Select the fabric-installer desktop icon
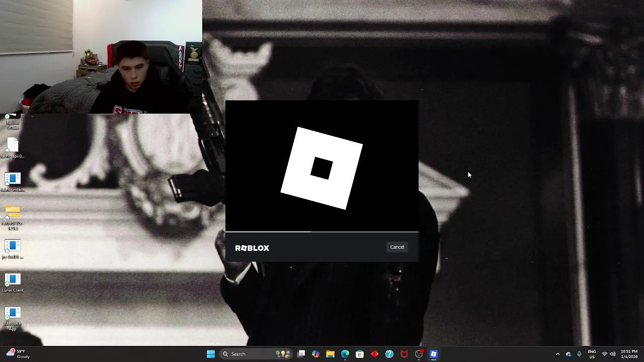The height and width of the screenshot is (362, 644). pyautogui.click(x=13, y=182)
